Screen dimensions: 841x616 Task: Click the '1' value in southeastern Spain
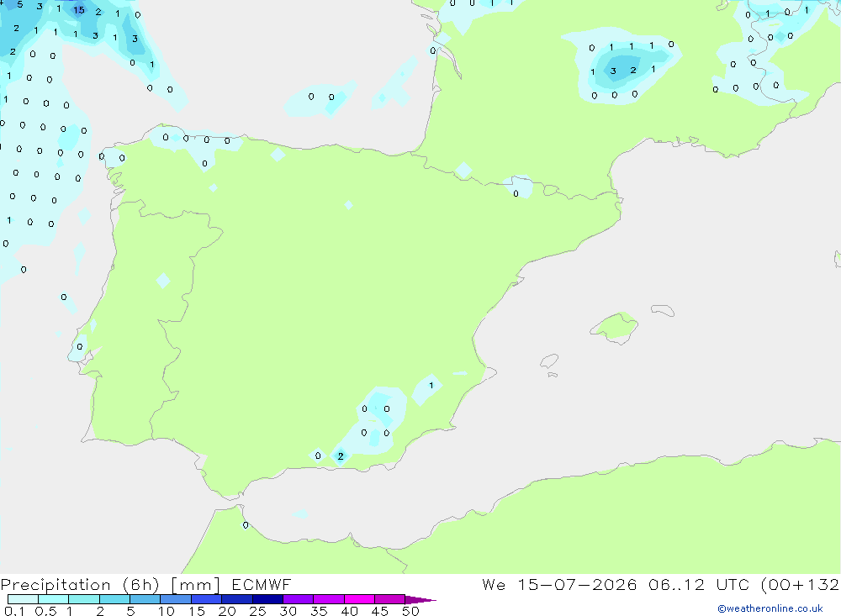(x=431, y=385)
